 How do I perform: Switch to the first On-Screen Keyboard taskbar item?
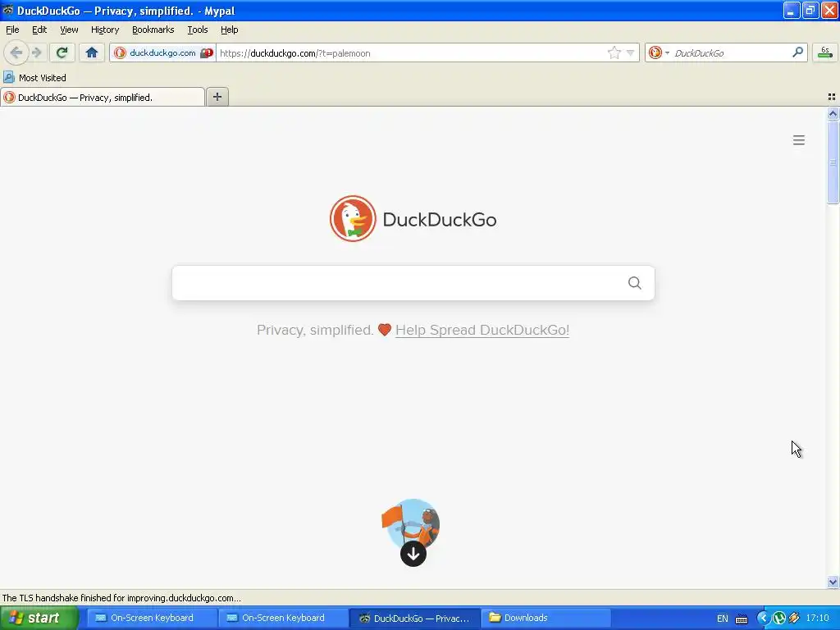click(152, 619)
